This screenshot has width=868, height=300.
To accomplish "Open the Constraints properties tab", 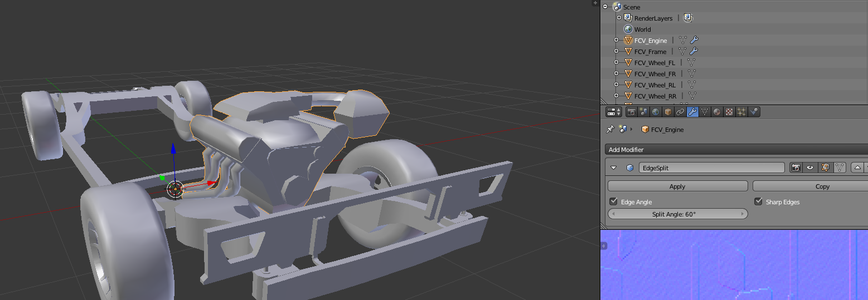I will click(680, 112).
